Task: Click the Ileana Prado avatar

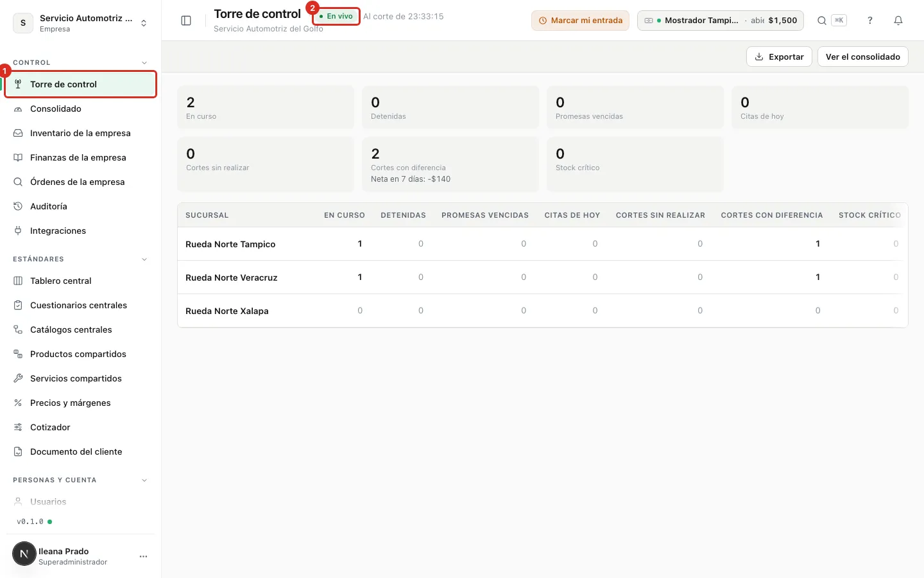Action: pyautogui.click(x=24, y=554)
